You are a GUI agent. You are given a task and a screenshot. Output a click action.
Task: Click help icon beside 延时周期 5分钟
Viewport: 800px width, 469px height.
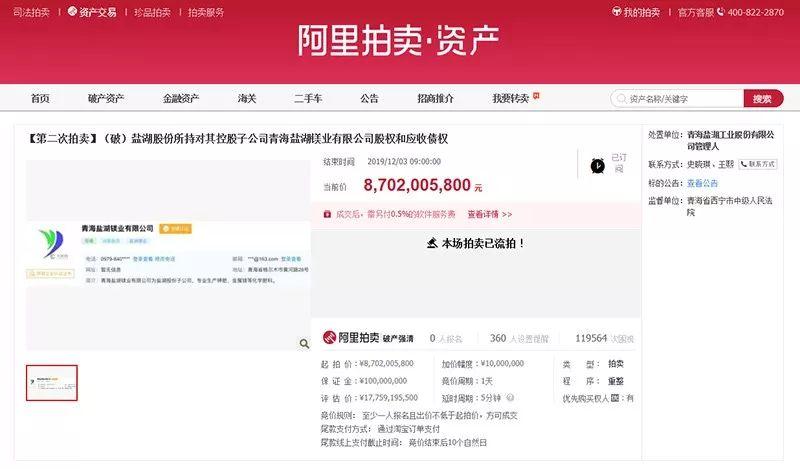tap(510, 398)
